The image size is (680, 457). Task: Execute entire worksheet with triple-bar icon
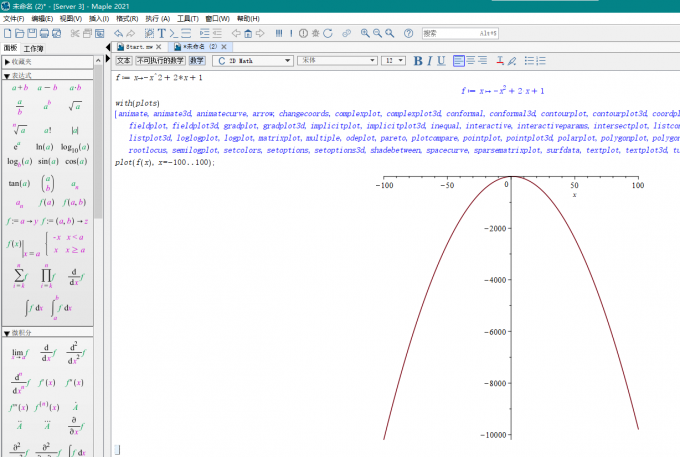[x=279, y=33]
